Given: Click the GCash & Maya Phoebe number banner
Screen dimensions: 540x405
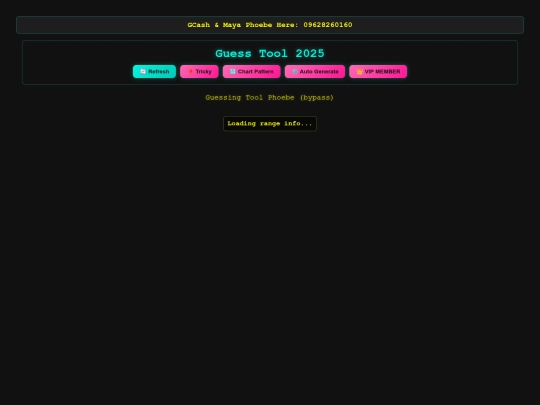Looking at the screenshot, I should (270, 25).
